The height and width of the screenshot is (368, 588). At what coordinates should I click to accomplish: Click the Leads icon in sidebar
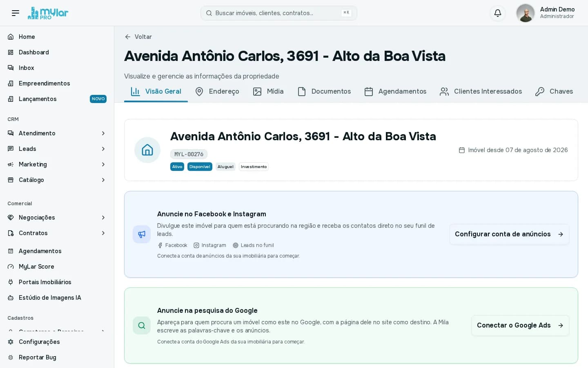click(11, 149)
